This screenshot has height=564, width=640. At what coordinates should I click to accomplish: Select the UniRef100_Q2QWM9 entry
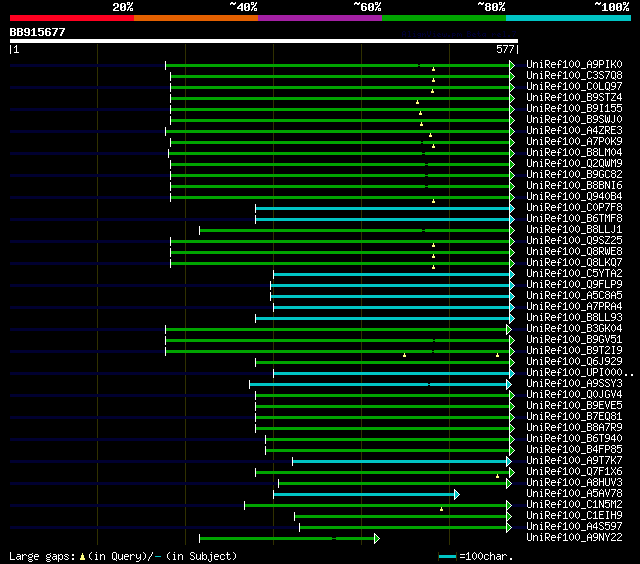click(574, 164)
